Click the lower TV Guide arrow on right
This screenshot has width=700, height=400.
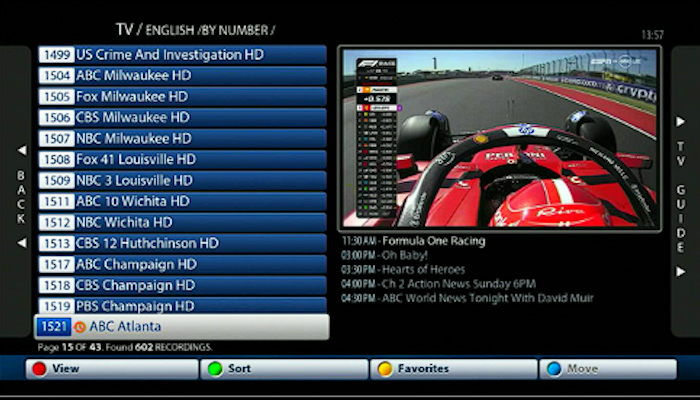coord(680,271)
